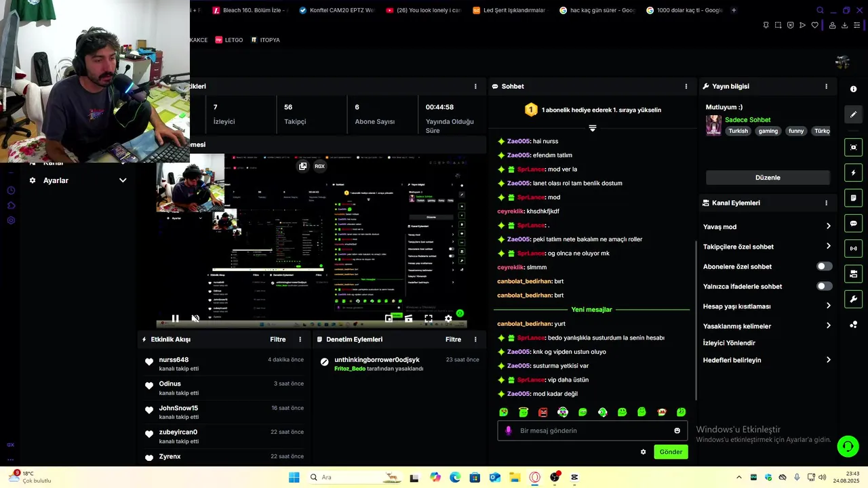The width and height of the screenshot is (868, 488).
Task: Switch to You look lonely YouTube tab
Action: tap(424, 10)
